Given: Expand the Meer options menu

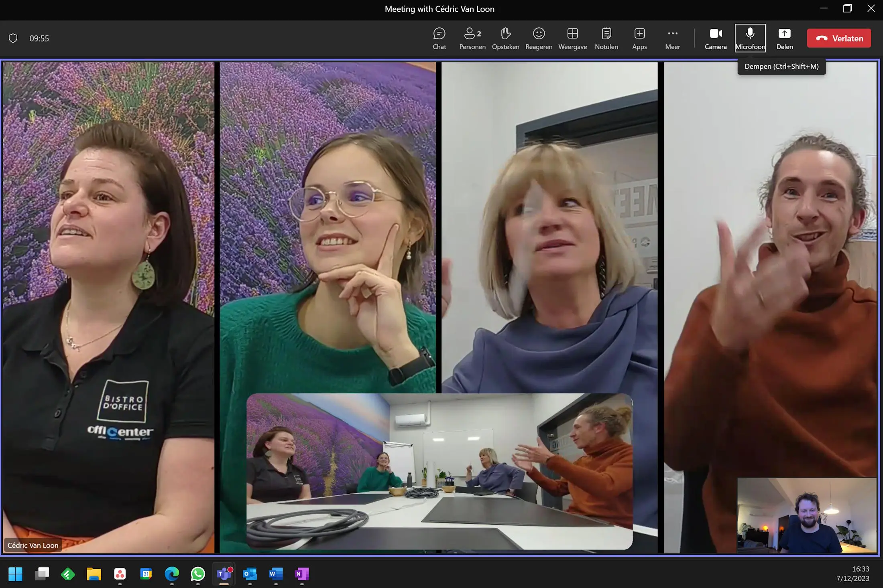Looking at the screenshot, I should (x=672, y=39).
